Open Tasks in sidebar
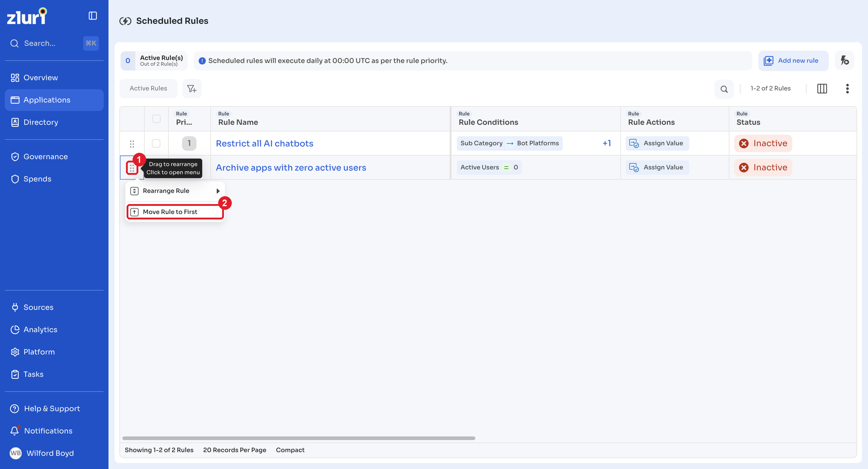The width and height of the screenshot is (868, 469). [x=54, y=374]
